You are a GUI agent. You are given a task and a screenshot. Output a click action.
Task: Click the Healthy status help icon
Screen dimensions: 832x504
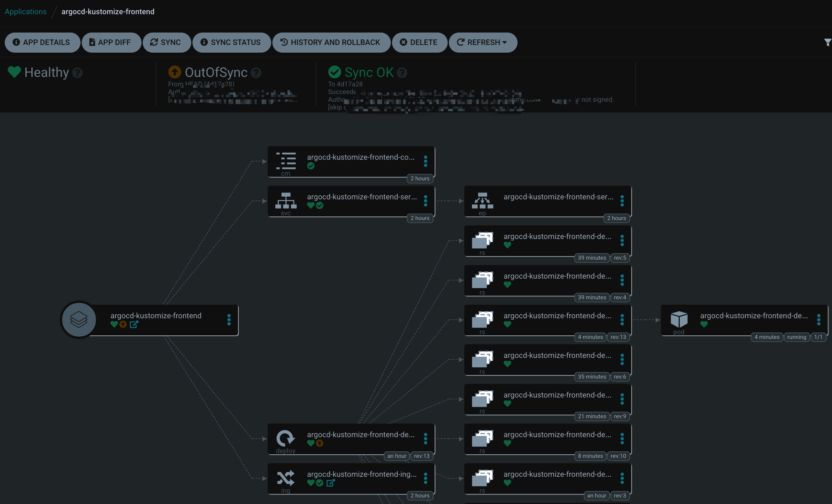[x=77, y=72]
